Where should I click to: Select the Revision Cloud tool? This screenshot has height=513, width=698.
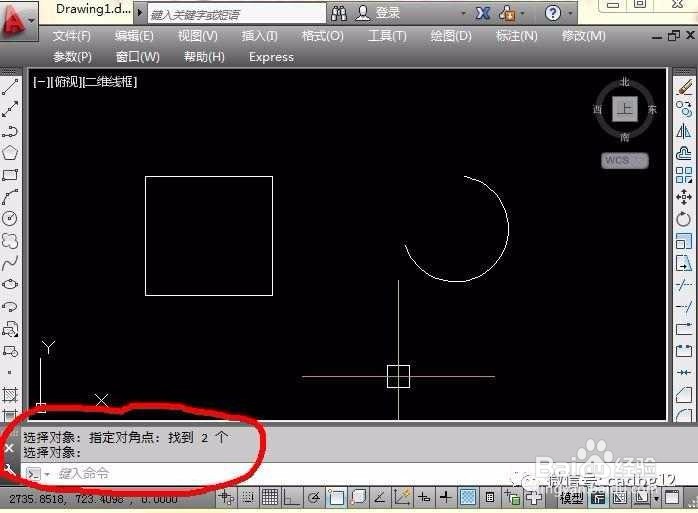coord(10,240)
